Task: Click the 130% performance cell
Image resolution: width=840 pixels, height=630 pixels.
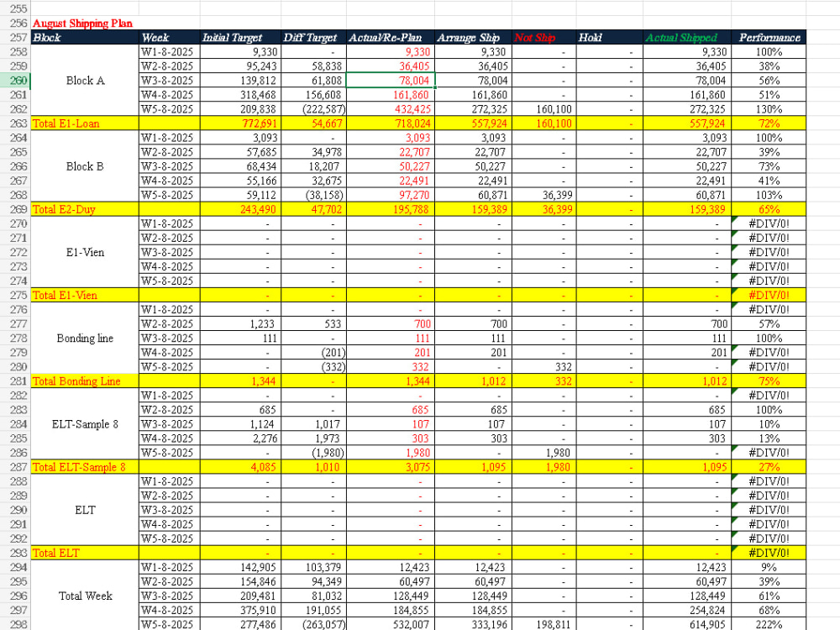Action: point(769,108)
